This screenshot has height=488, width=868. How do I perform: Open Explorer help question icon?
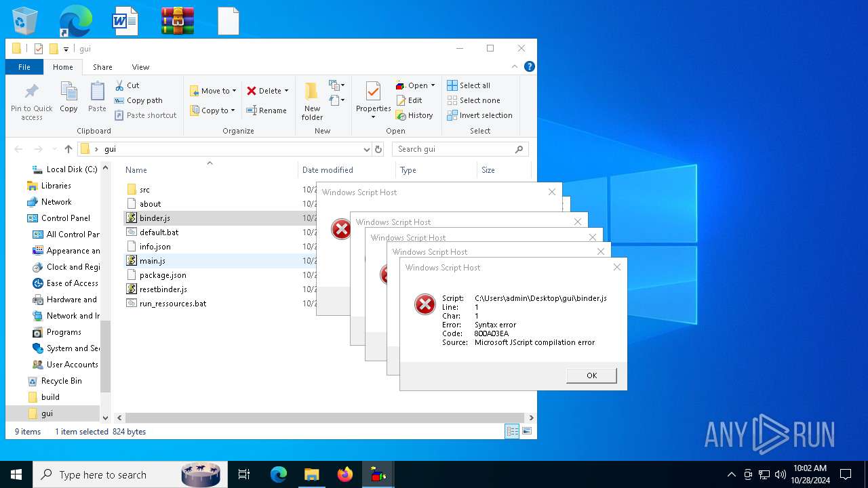530,66
